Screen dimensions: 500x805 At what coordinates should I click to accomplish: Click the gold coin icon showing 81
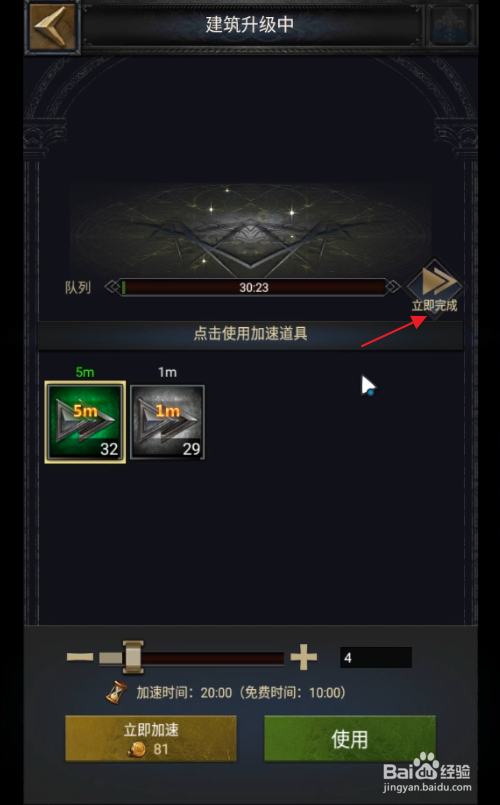coord(137,749)
